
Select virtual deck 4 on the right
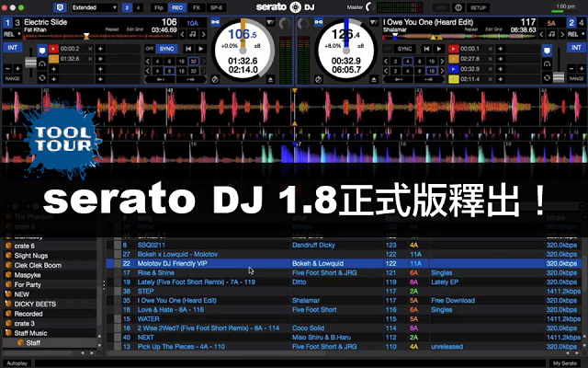click(x=581, y=23)
